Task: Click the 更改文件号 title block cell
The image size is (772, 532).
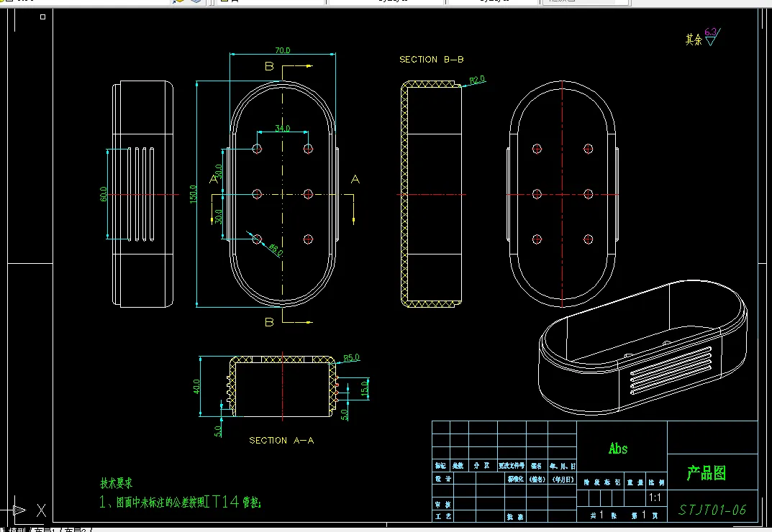Action: [511, 466]
